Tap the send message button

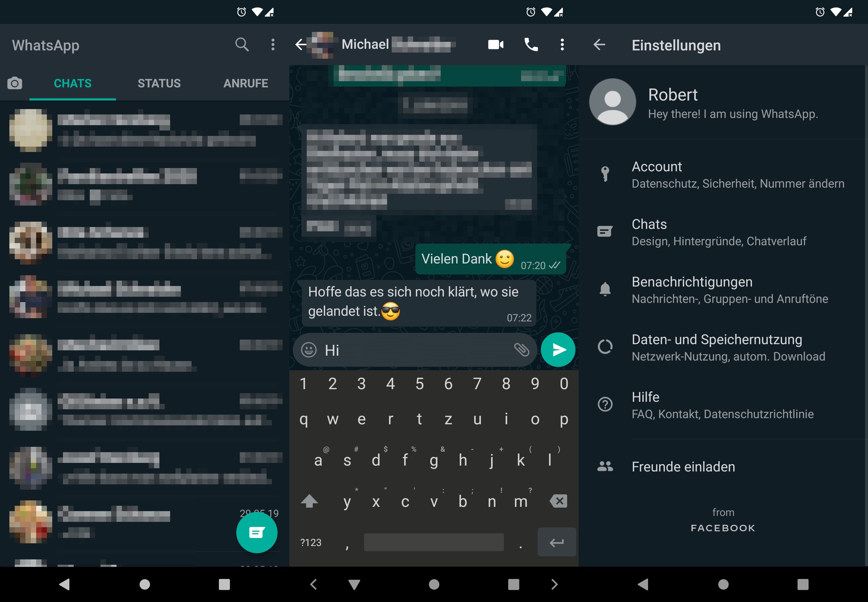pyautogui.click(x=559, y=350)
